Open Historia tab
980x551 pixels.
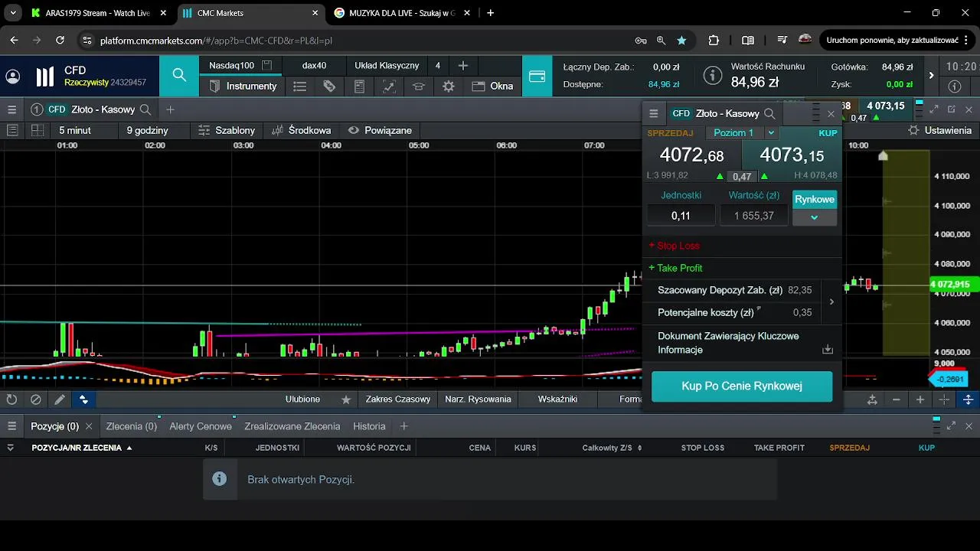(369, 426)
